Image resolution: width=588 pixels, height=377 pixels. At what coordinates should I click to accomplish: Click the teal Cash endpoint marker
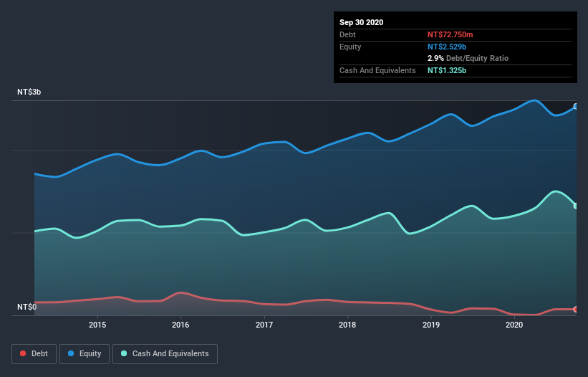point(576,206)
